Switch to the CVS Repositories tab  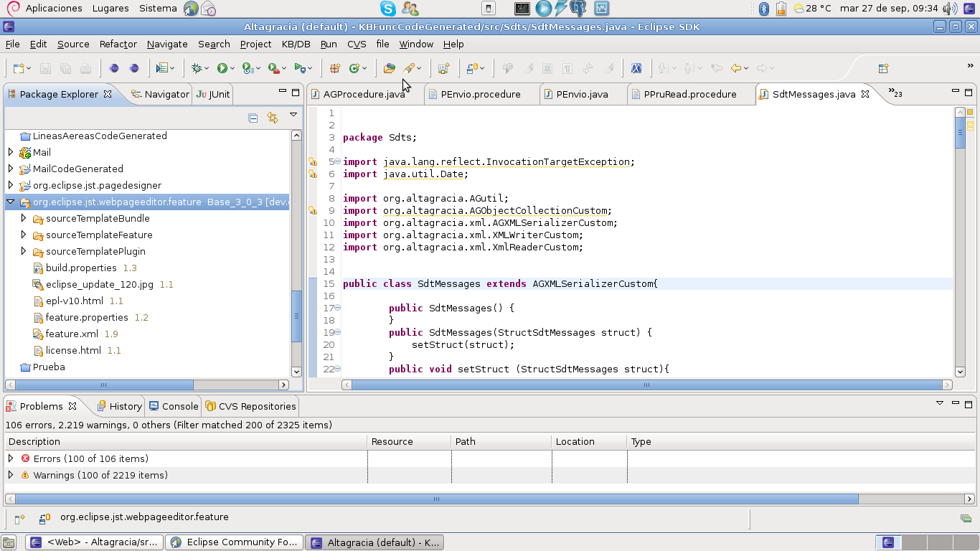coord(250,406)
